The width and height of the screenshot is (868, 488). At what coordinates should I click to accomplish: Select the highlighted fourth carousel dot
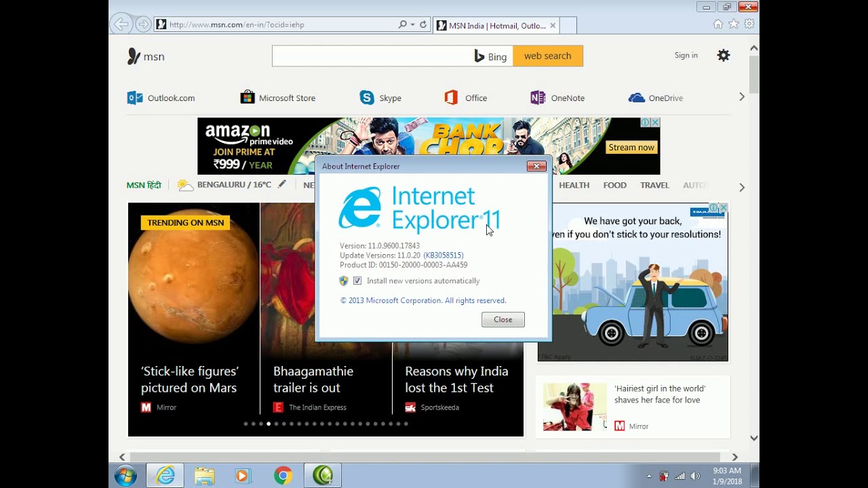point(269,424)
